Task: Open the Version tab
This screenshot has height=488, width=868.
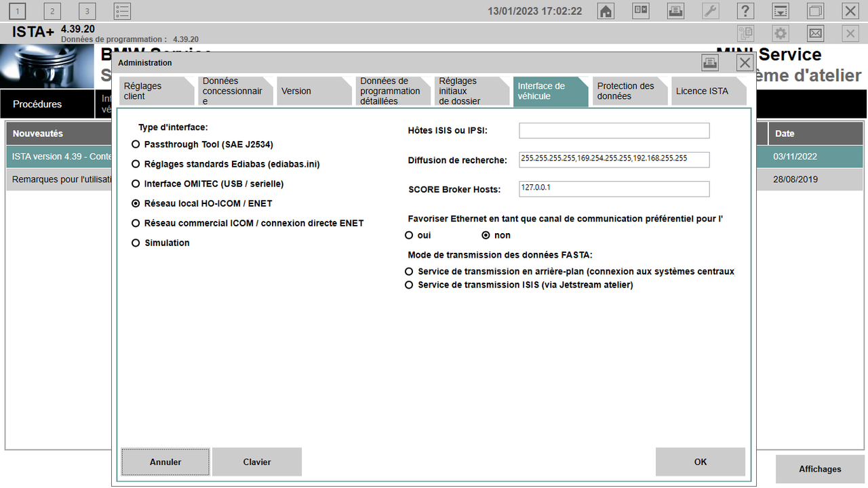Action: coord(315,91)
